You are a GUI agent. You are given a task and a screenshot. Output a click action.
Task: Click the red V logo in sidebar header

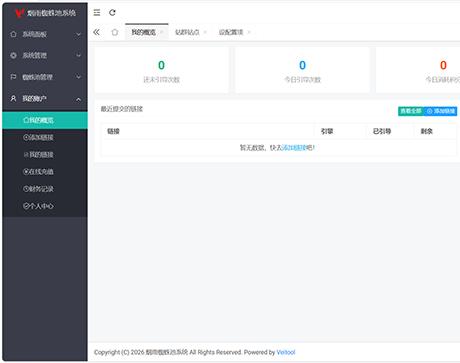pos(19,13)
